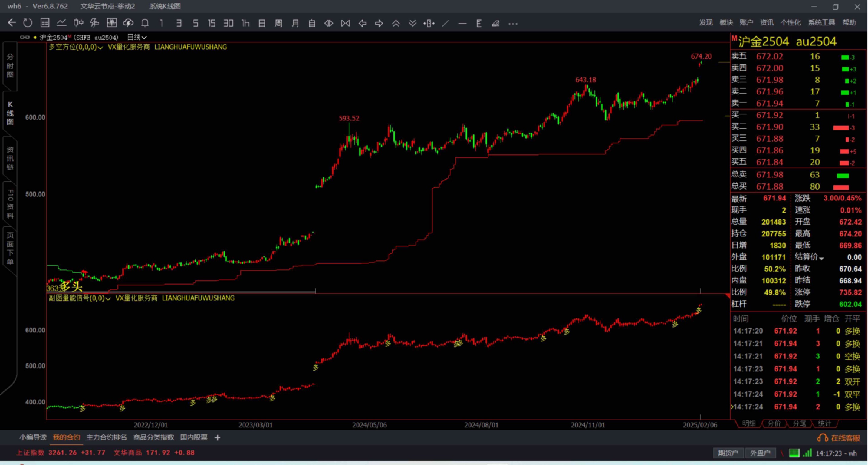Switch to the 15-minute period
The width and height of the screenshot is (868, 465).
[x=211, y=23]
